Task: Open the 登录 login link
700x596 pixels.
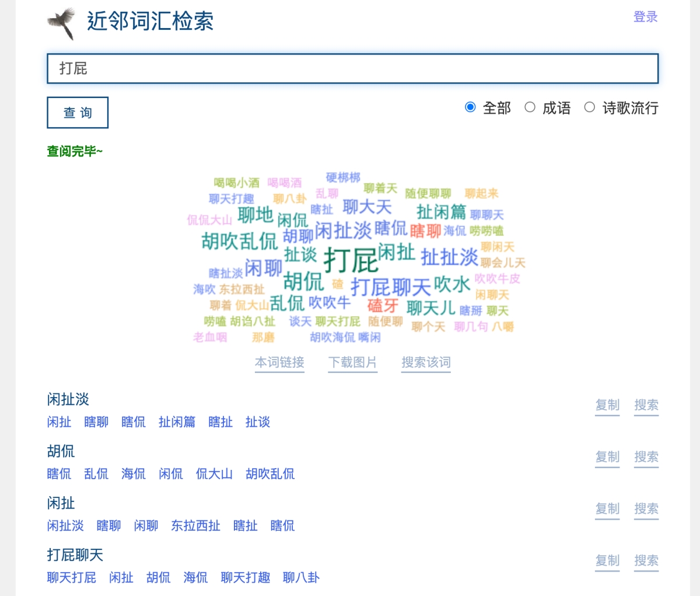Action: click(646, 17)
